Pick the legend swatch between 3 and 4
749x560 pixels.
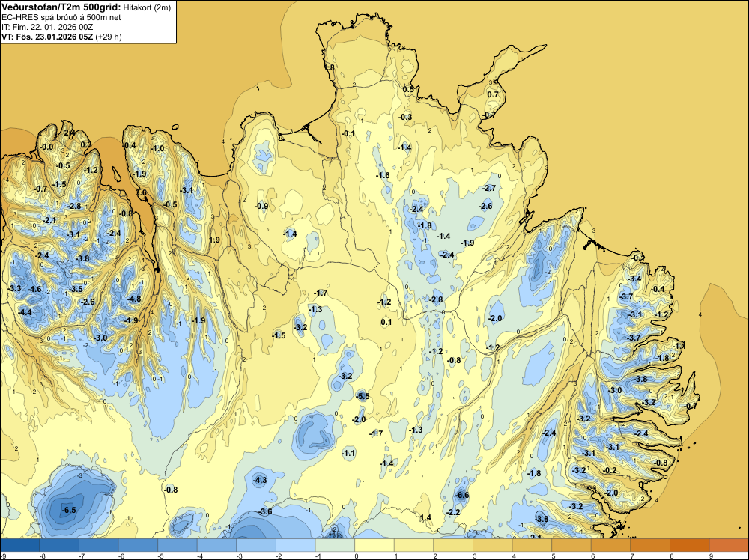coord(493,545)
